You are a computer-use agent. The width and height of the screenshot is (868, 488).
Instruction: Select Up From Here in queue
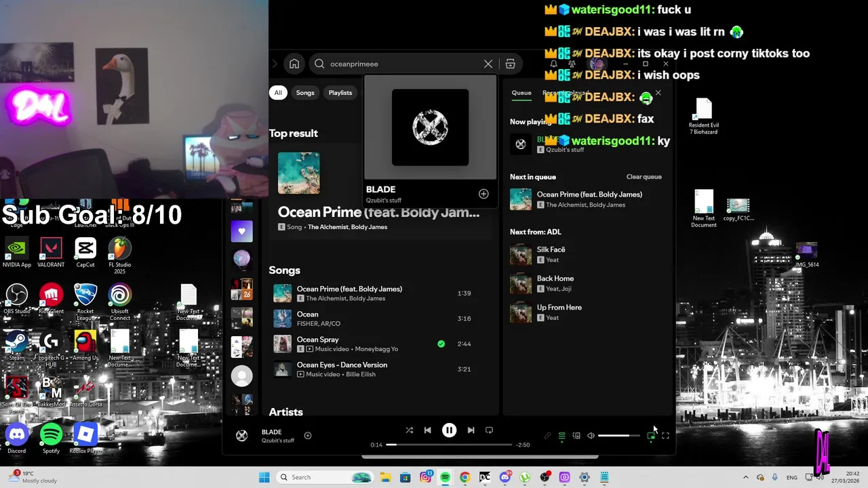(587, 312)
